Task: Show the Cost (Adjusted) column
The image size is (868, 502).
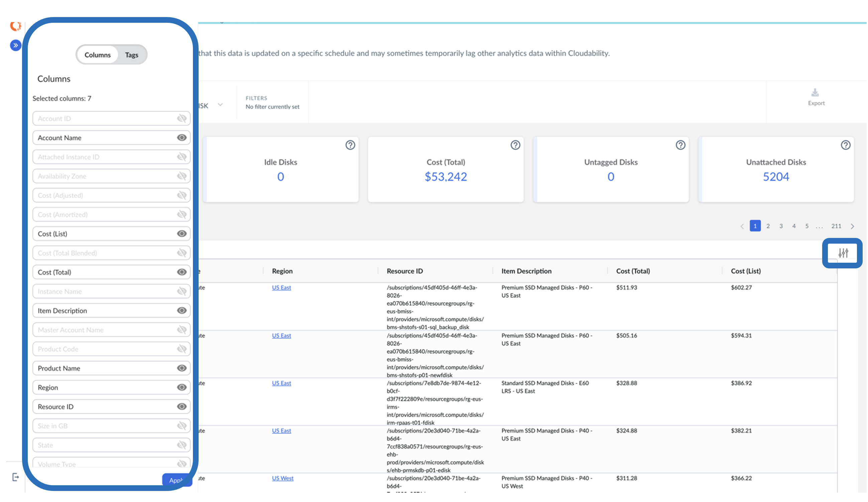Action: tap(182, 195)
